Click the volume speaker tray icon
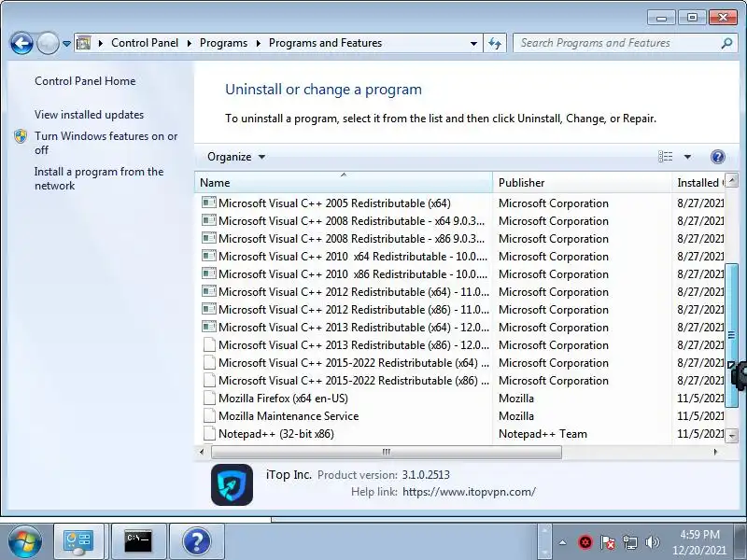This screenshot has width=747, height=560. pos(652,542)
